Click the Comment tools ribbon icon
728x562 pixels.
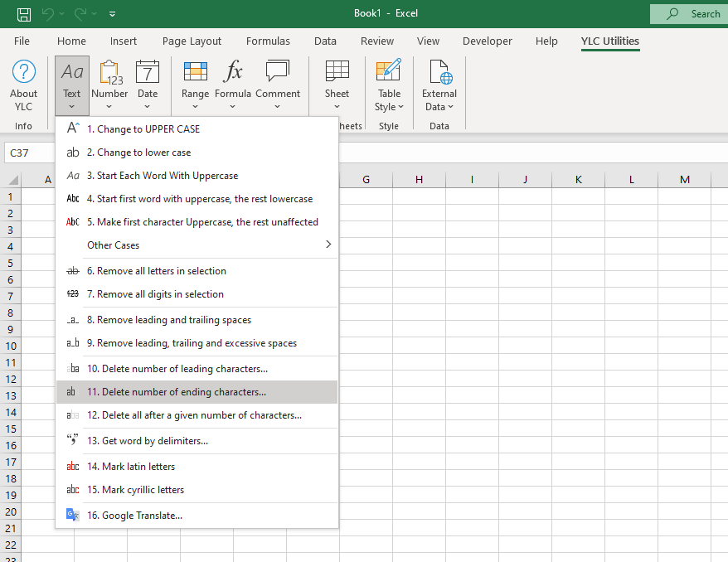278,72
